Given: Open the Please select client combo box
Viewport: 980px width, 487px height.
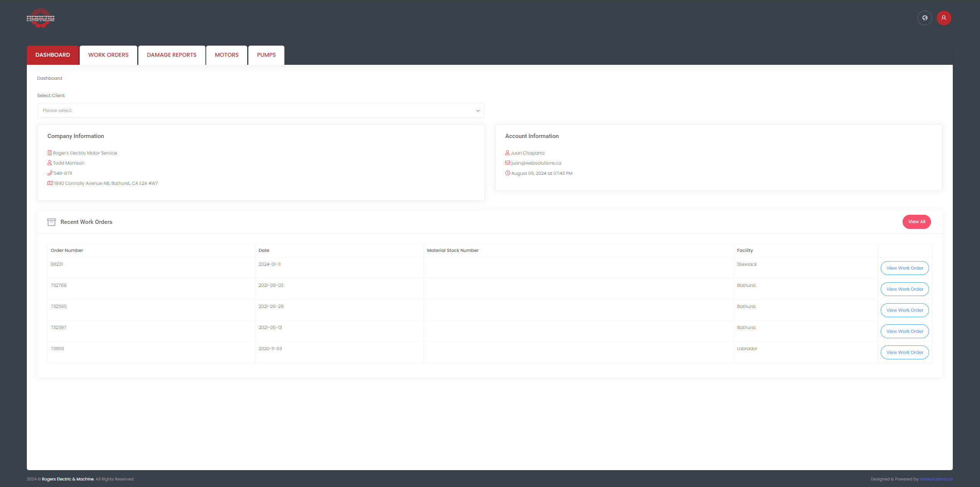Looking at the screenshot, I should [261, 110].
